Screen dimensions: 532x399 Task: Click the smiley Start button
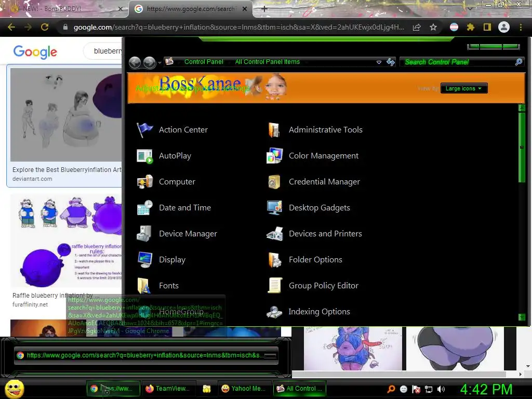[14, 389]
